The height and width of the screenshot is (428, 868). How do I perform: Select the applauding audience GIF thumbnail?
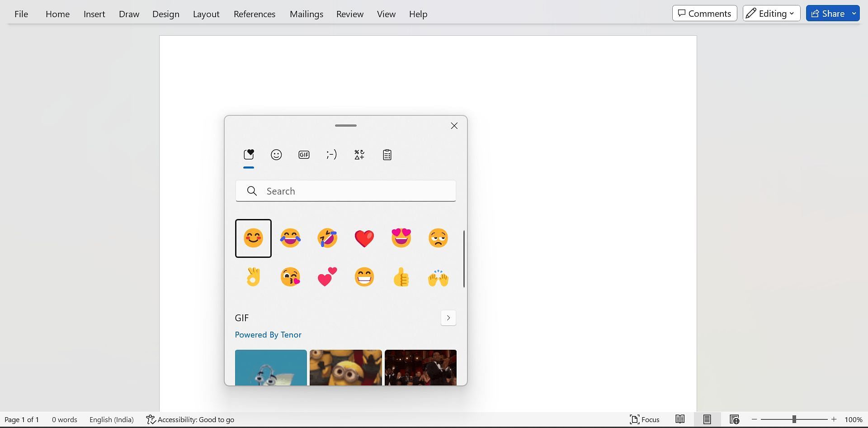420,367
